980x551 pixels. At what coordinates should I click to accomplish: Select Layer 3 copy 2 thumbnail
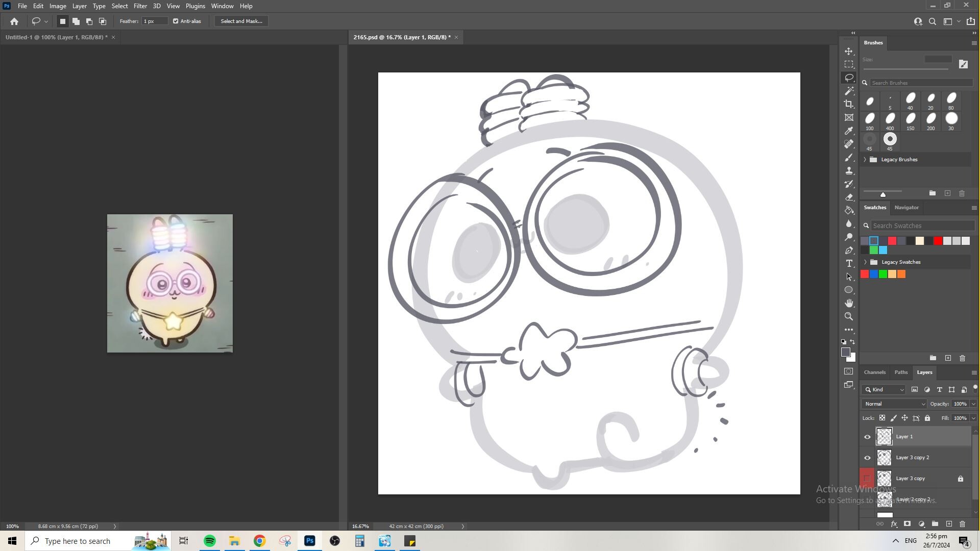[x=885, y=458]
